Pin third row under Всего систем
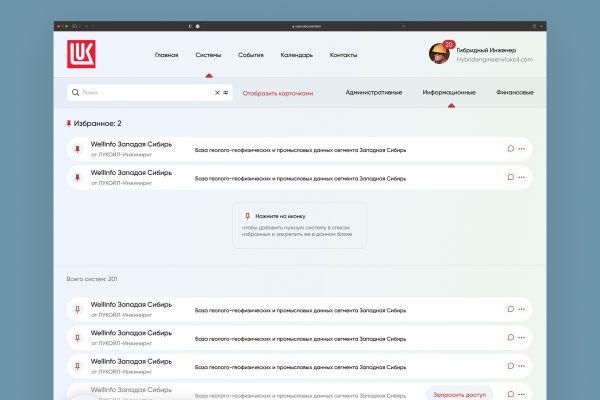Viewport: 600px width, 400px height. pyautogui.click(x=78, y=366)
